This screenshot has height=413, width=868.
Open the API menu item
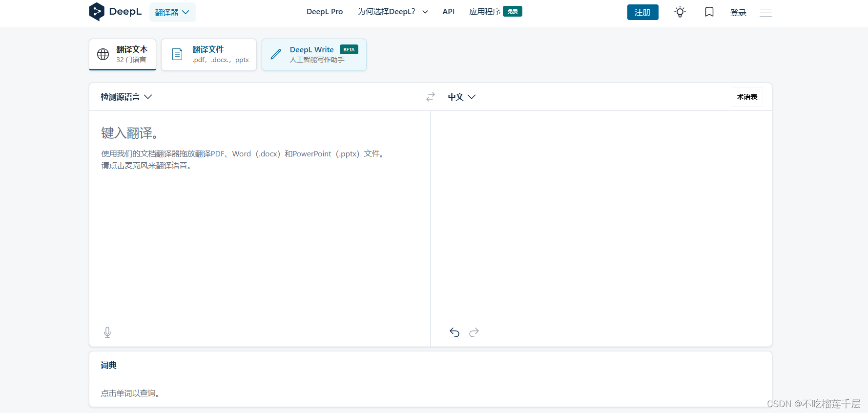click(x=448, y=12)
